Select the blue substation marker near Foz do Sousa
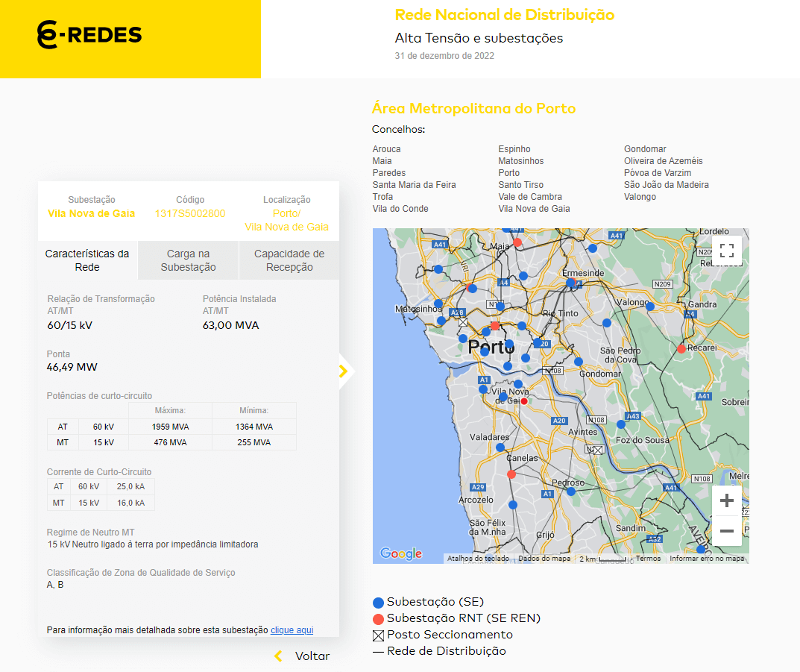Screen dimensions: 800x672 621,424
